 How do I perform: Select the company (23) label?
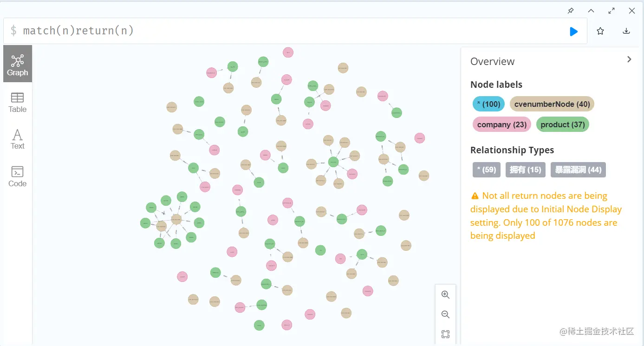click(x=501, y=124)
